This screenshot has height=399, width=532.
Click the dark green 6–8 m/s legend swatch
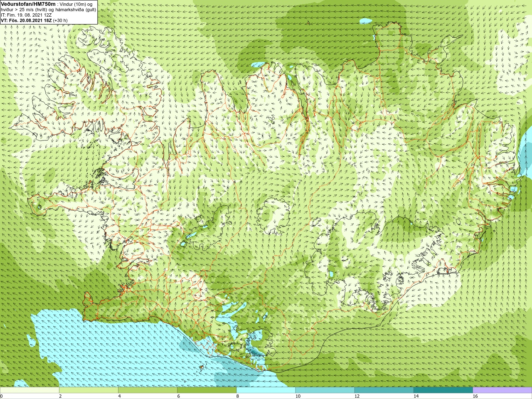pos(207,390)
